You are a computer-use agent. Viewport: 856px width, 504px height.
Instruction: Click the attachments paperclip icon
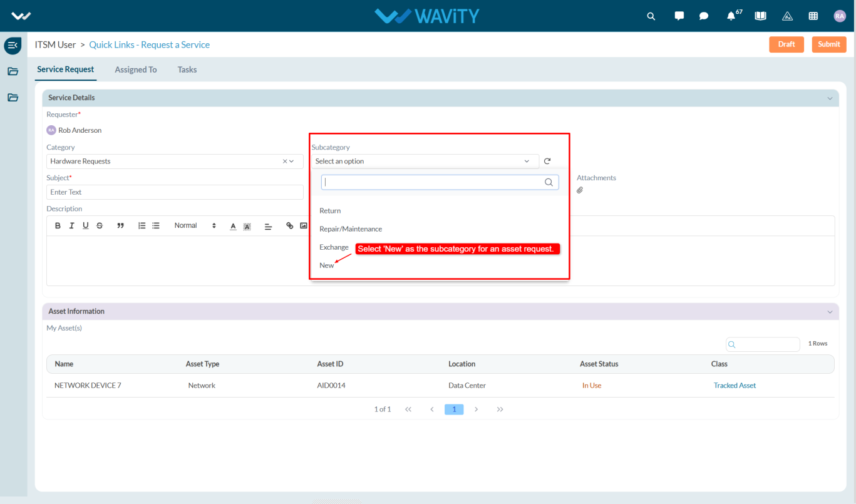tap(580, 190)
